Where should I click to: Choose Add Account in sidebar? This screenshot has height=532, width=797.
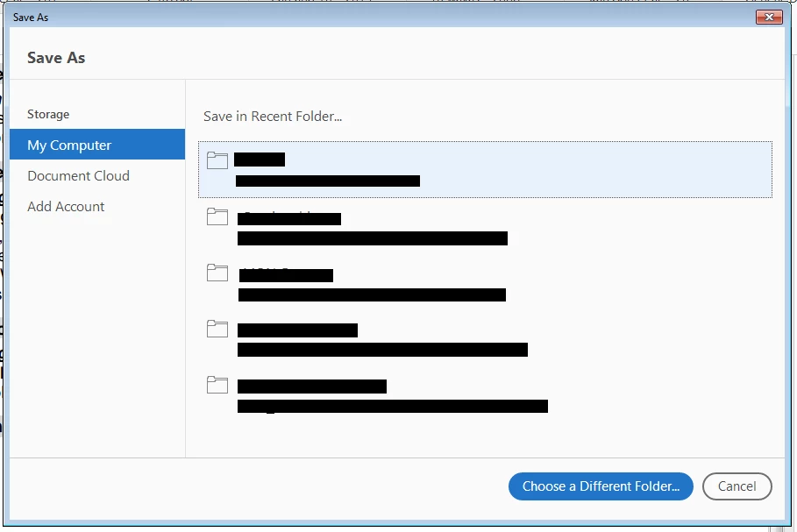pos(66,206)
